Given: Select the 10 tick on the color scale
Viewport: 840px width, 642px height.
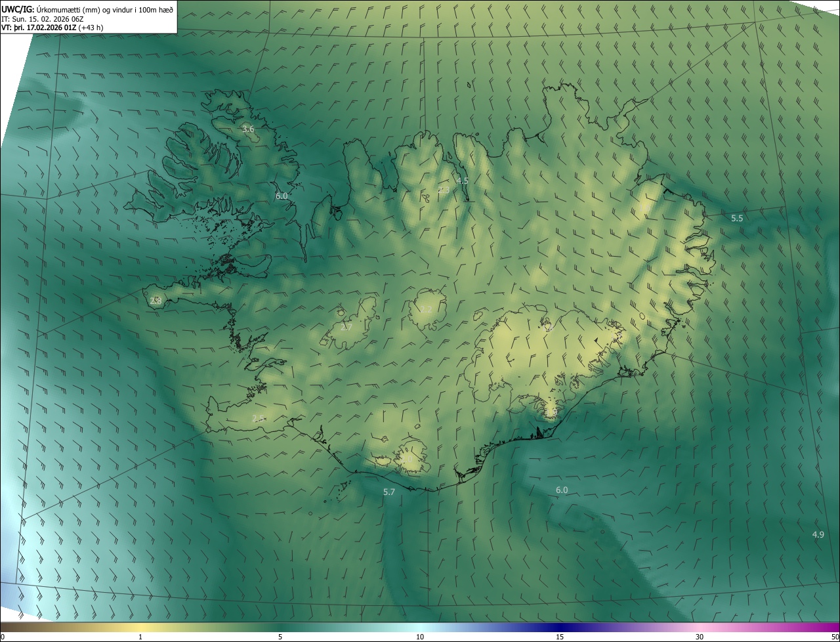Looking at the screenshot, I should coord(420,637).
